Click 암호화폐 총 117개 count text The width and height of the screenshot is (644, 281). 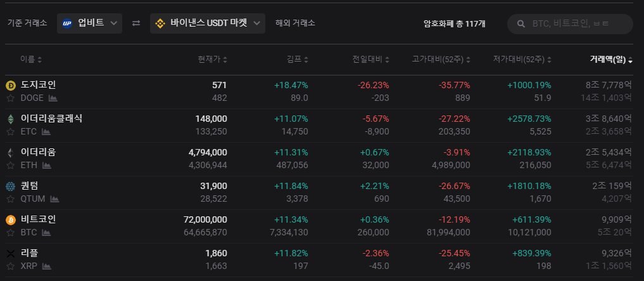click(x=455, y=23)
